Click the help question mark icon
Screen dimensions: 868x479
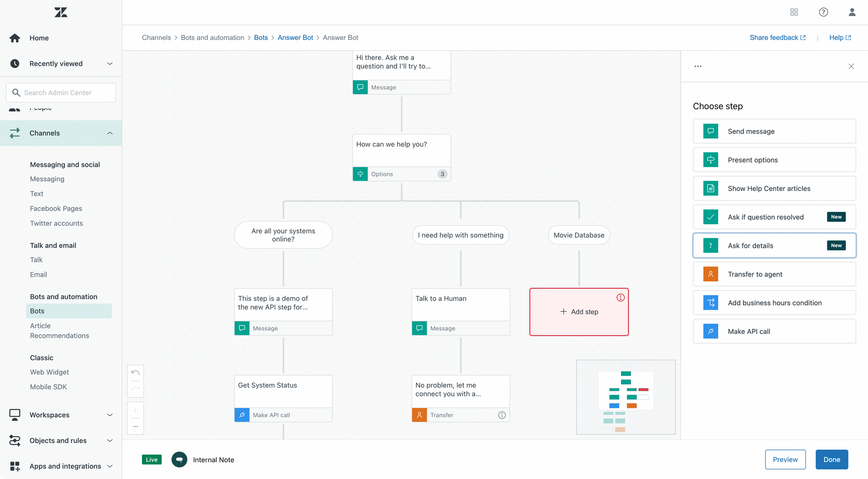(x=823, y=12)
